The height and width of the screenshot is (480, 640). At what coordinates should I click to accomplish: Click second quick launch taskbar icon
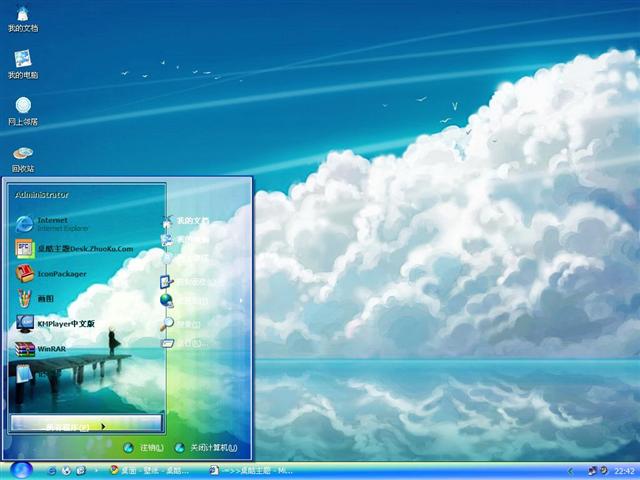(x=66, y=471)
